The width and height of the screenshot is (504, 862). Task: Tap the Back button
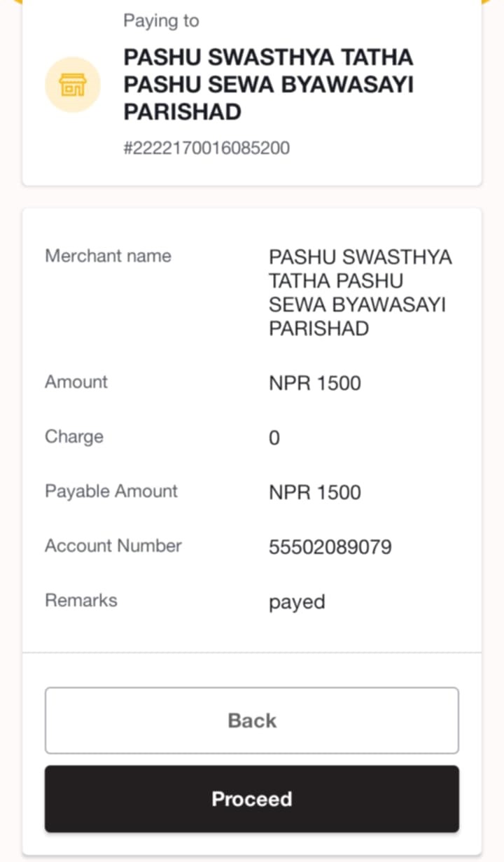(x=252, y=721)
